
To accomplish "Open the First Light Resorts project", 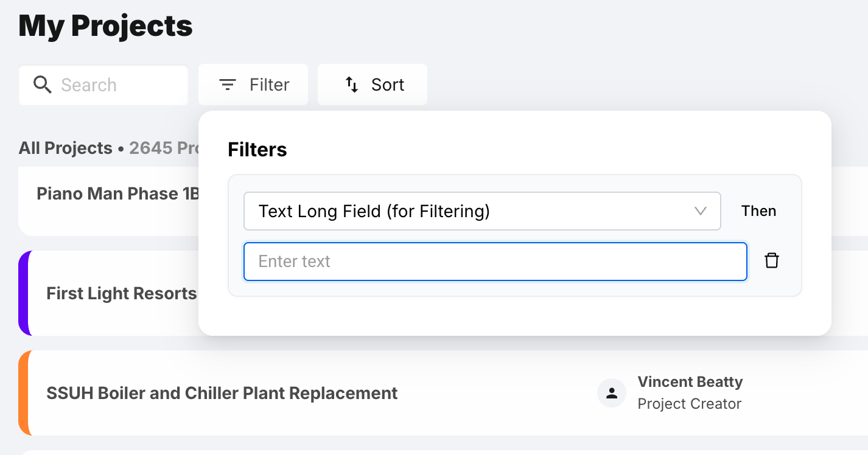I will click(x=122, y=294).
